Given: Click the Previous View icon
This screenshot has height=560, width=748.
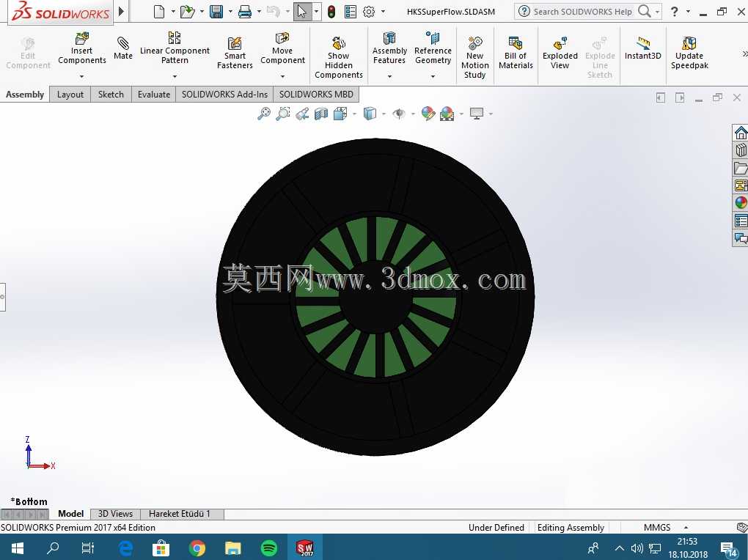Looking at the screenshot, I should coord(302,114).
